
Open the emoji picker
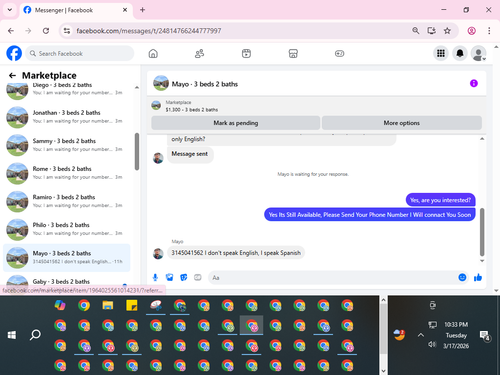pyautogui.click(x=462, y=277)
